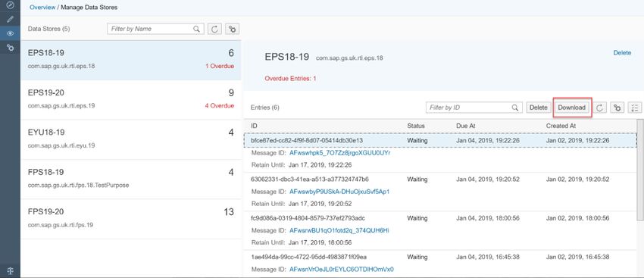Open message ID AFwswhpk5_7O7Zz8jrgoXGUU0UYr link

pyautogui.click(x=339, y=153)
